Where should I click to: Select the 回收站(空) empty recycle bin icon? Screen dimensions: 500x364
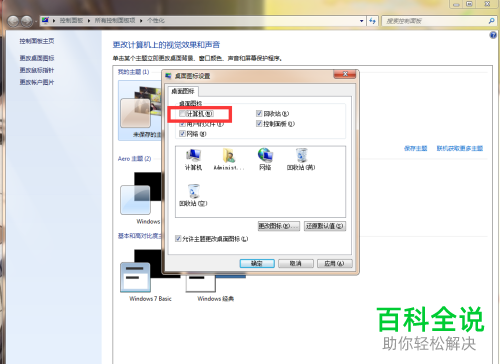pyautogui.click(x=193, y=195)
